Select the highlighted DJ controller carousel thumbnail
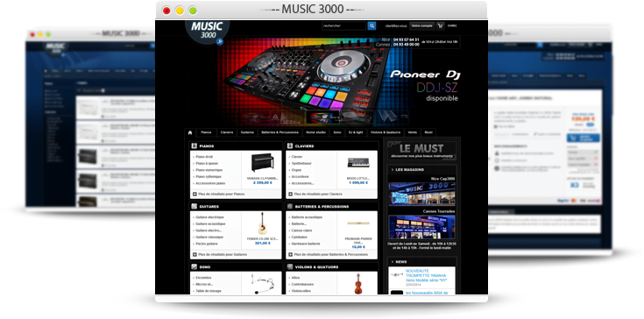Image resolution: width=644 pixels, height=319 pixels. pyautogui.click(x=323, y=117)
